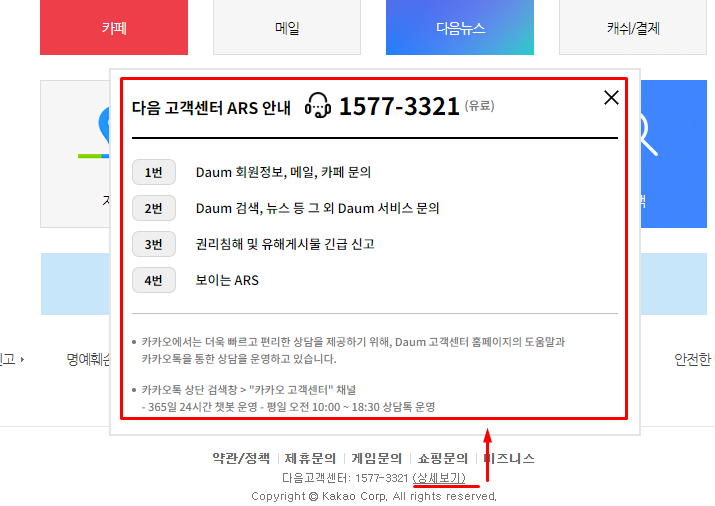Click '카카오에서는 더욱 빠르고 편리한 상담을' notice line
Image resolution: width=715 pixels, height=506 pixels.
click(352, 342)
